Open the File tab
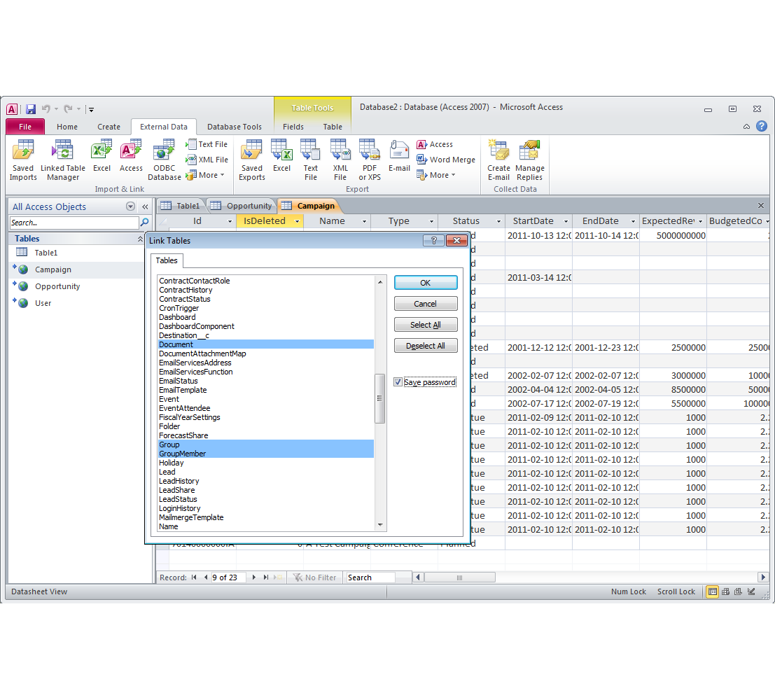Screen dimensions: 775x700 click(25, 127)
